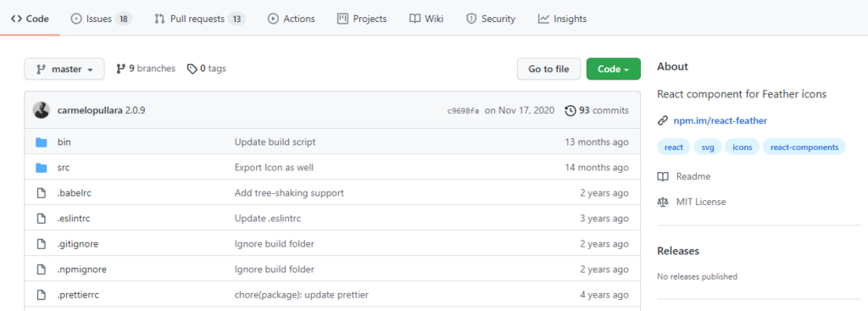Click '14 months ago' timestamp for src
Image resolution: width=868 pixels, height=311 pixels.
[597, 168]
